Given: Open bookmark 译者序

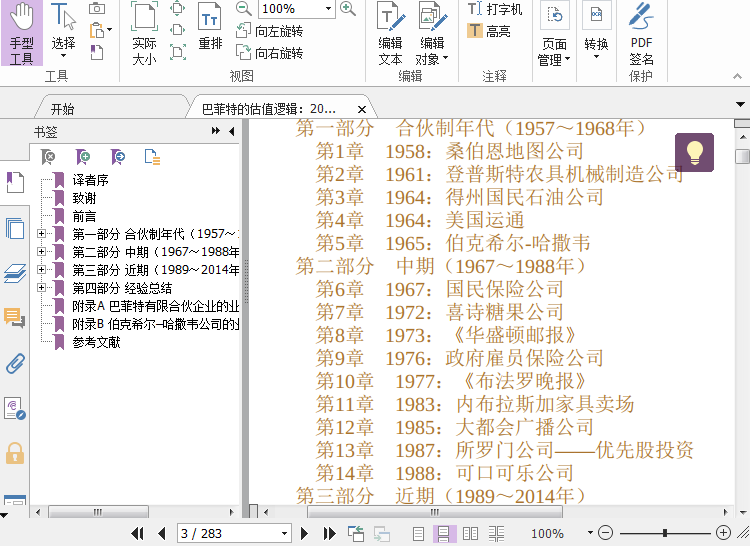Looking at the screenshot, I should [x=90, y=180].
